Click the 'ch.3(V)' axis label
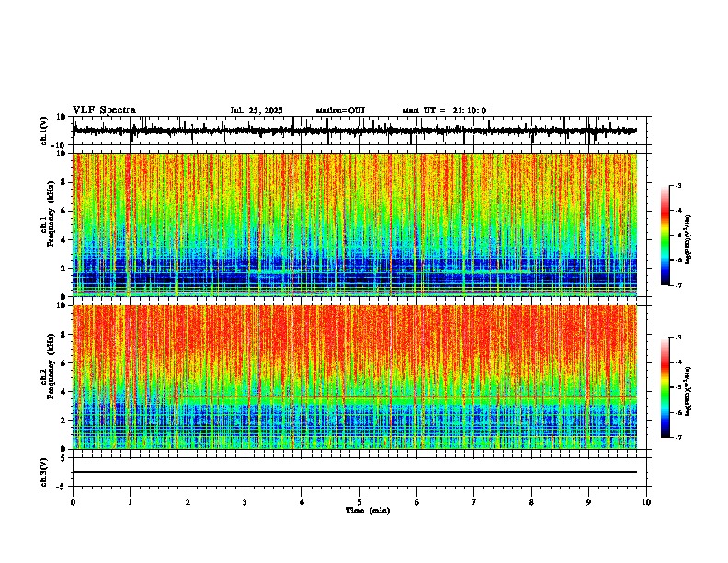Image resolution: width=728 pixels, height=563 pixels. [43, 472]
